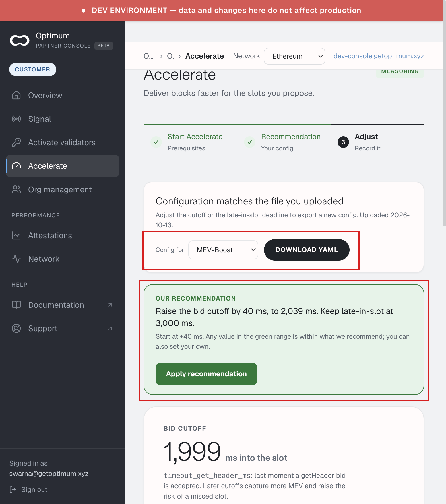
Task: Click the Customer role badge
Action: [33, 69]
